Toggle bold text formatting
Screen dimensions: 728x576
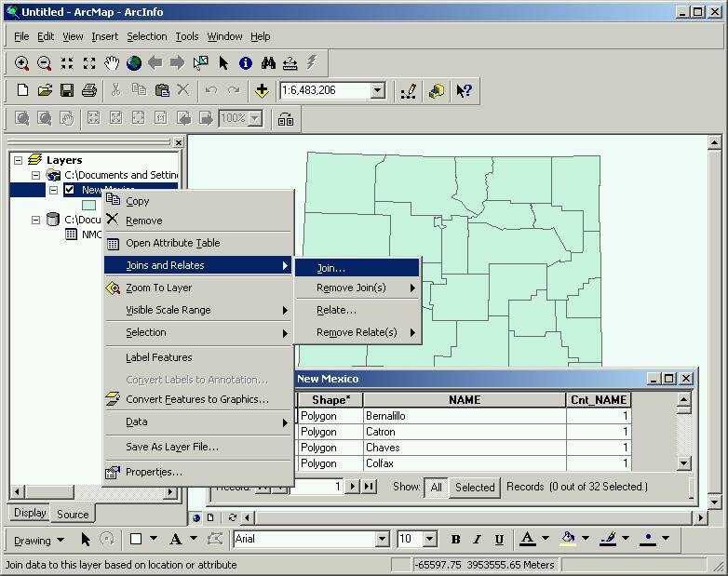[455, 539]
